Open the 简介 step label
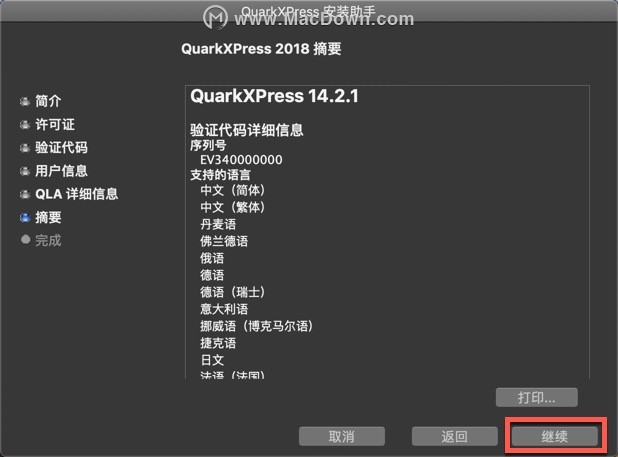Viewport: 618px width, 457px height. 48,101
